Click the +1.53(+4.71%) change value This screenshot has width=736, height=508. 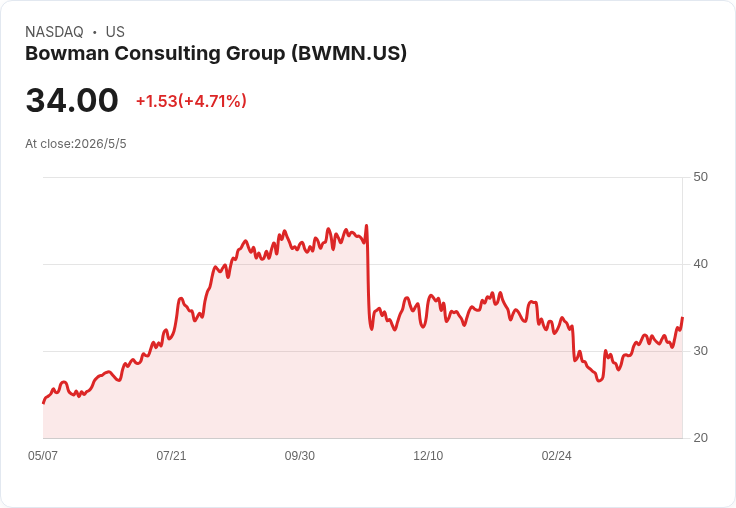(x=192, y=101)
